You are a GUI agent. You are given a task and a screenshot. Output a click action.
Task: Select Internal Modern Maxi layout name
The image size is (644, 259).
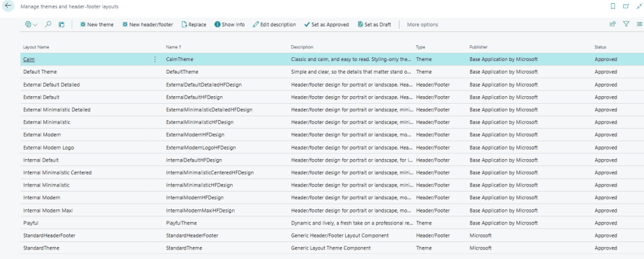(48, 210)
